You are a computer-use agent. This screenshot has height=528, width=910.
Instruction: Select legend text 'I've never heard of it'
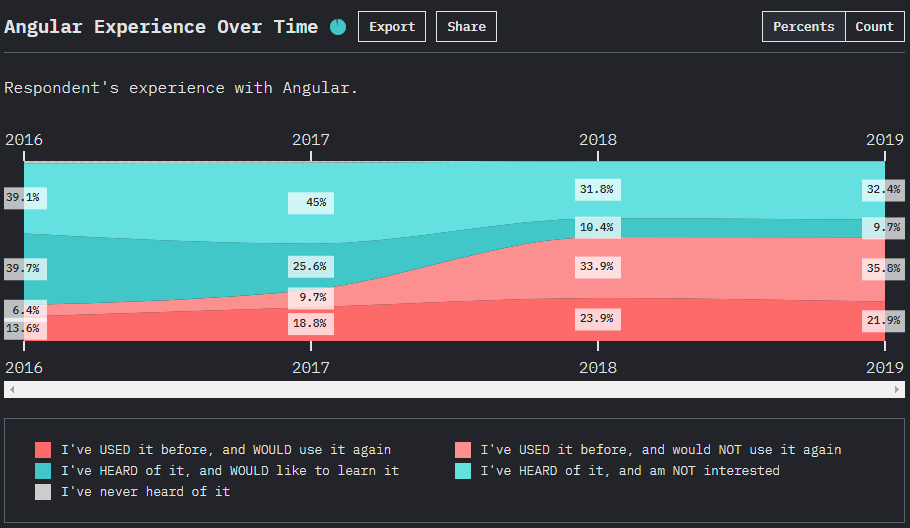pos(146,491)
